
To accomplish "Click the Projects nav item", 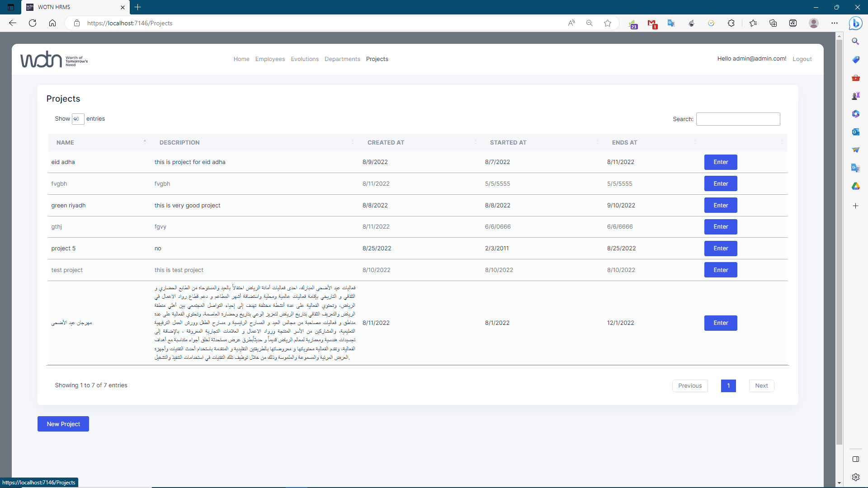I will (x=377, y=59).
